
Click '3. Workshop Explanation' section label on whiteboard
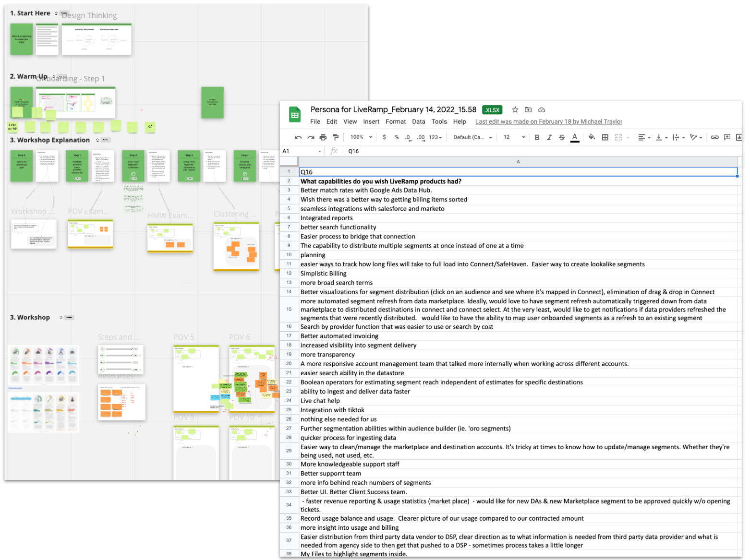50,140
